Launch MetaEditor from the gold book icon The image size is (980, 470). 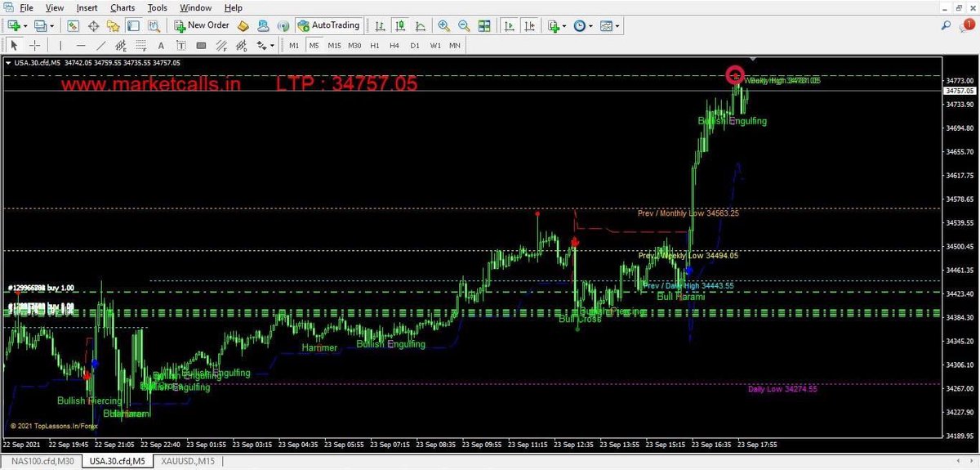[x=243, y=25]
